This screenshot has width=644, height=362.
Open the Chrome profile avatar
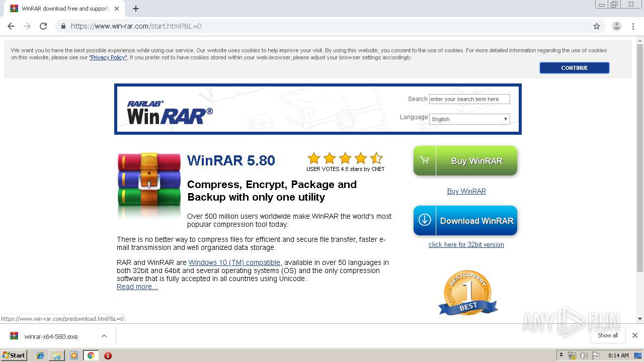(616, 26)
